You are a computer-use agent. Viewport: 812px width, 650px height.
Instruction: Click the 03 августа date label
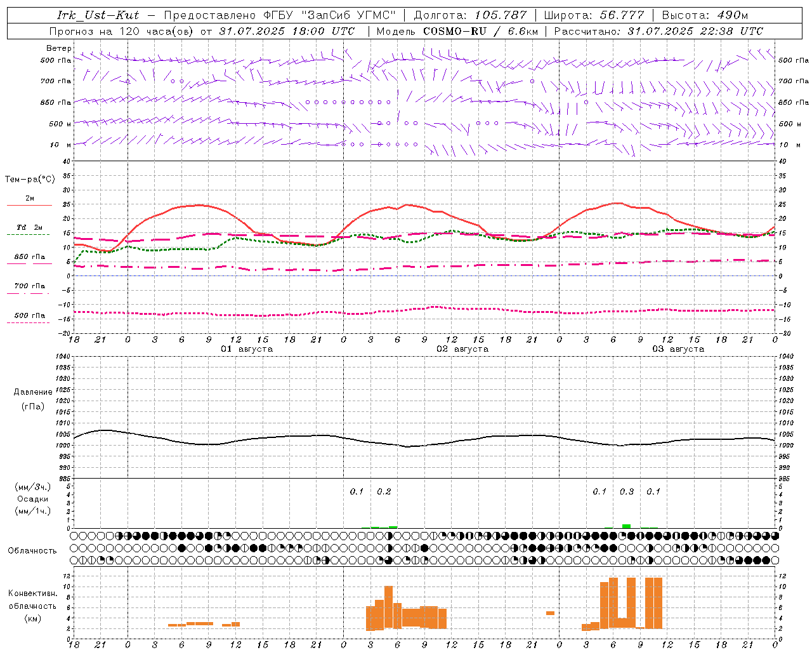pos(678,349)
